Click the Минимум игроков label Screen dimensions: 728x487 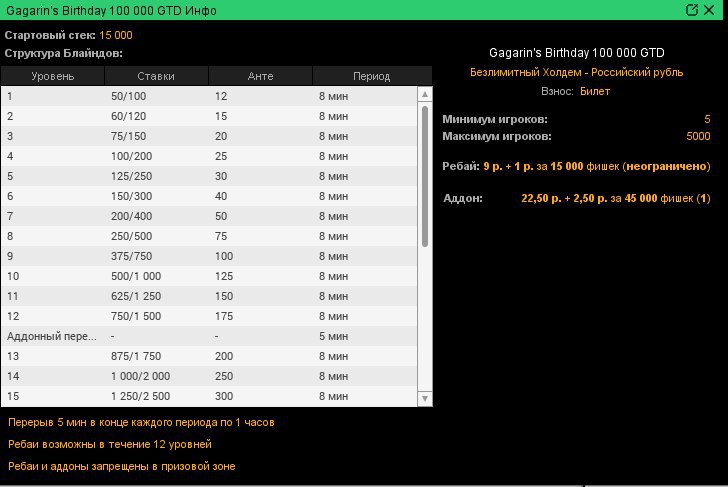coord(495,119)
